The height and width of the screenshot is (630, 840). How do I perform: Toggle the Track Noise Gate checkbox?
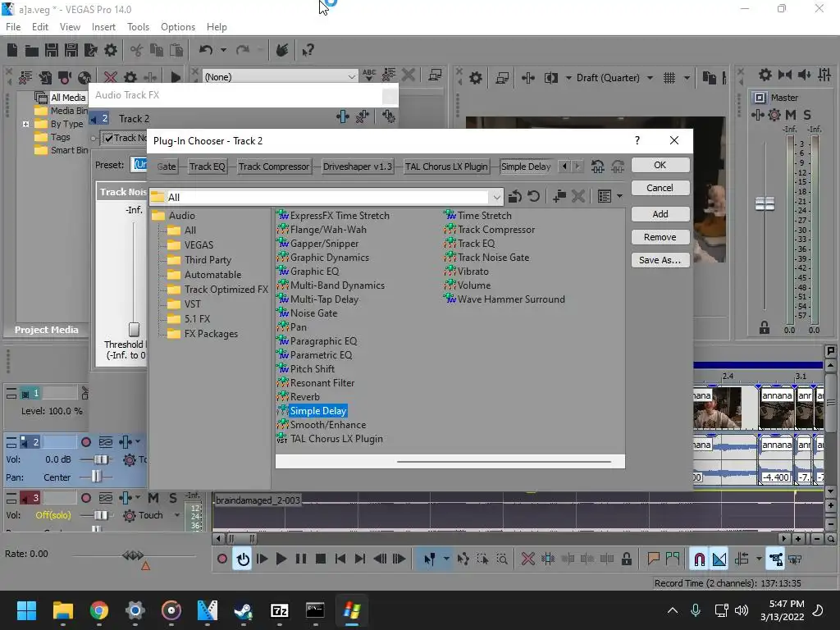pyautogui.click(x=109, y=138)
